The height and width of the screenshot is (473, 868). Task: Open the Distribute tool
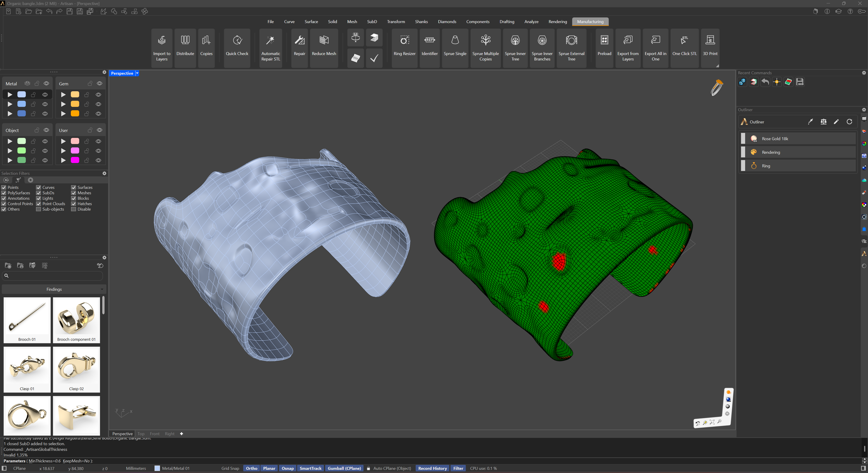(185, 48)
